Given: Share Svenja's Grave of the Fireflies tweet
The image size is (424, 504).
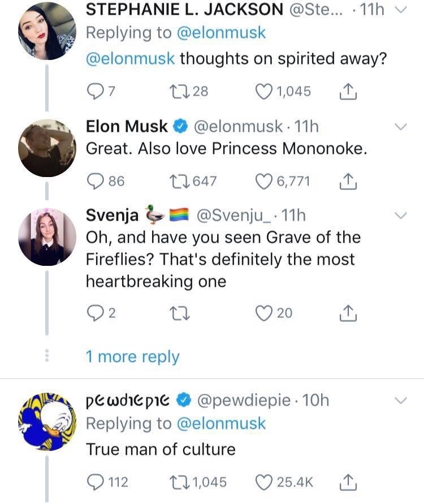Looking at the screenshot, I should pyautogui.click(x=348, y=314).
